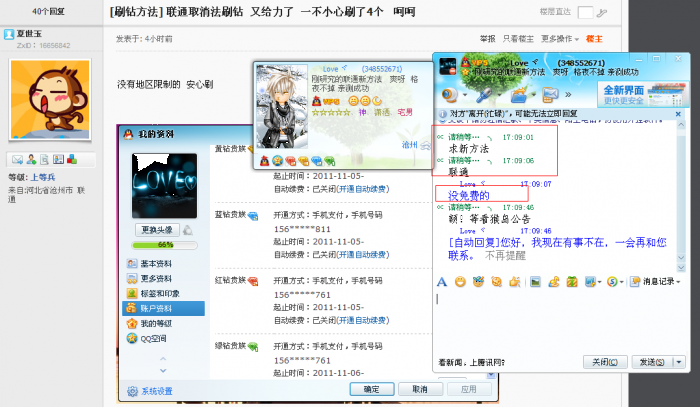Click 开通自动续费 link for 红钻贵族
This screenshot has width=700, height=407.
point(362,320)
